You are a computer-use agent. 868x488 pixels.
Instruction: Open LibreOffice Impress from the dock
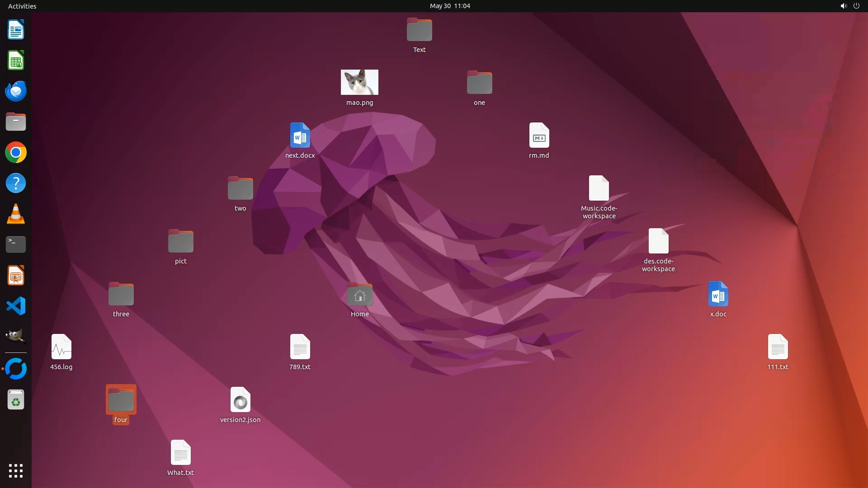click(x=16, y=275)
